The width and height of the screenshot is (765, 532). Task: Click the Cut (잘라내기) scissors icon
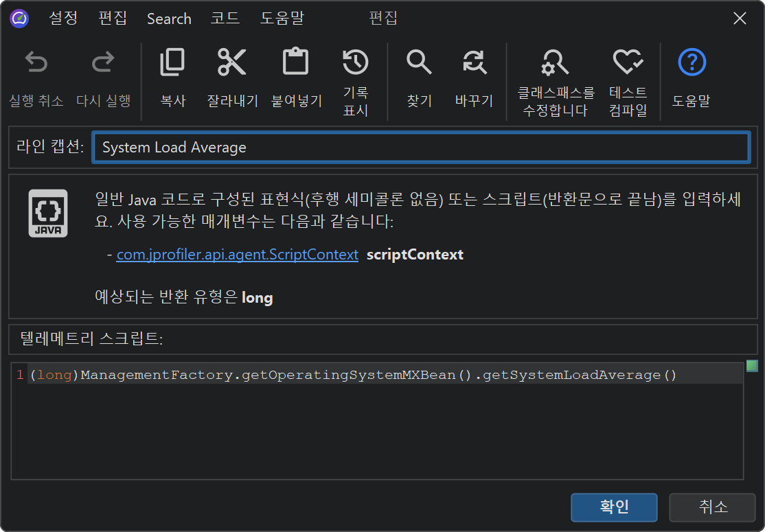(x=232, y=62)
